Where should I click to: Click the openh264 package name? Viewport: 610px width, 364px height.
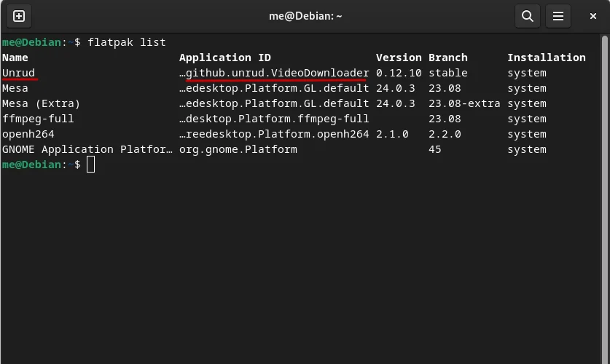(28, 134)
